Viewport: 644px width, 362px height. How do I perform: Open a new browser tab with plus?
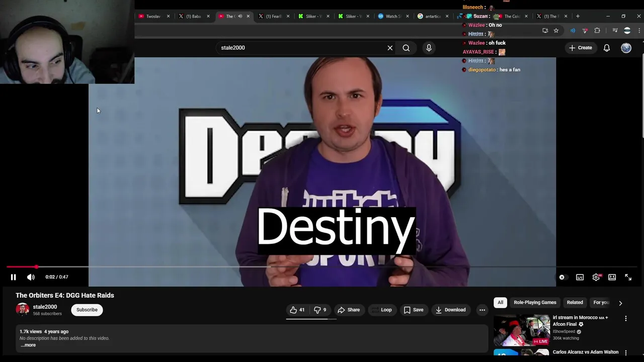pyautogui.click(x=578, y=16)
